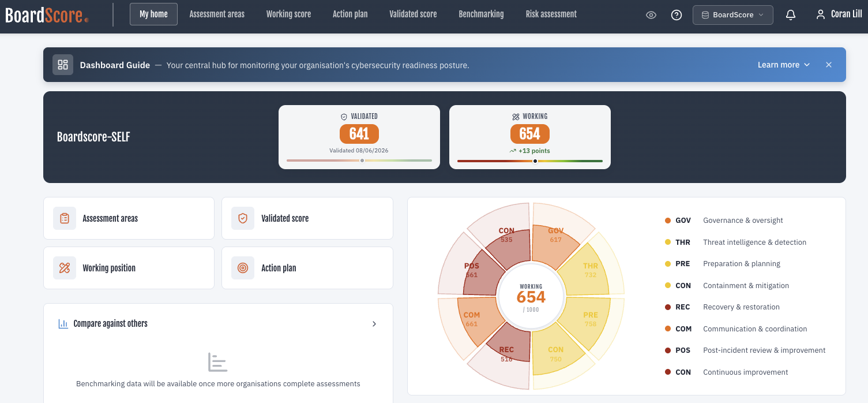The height and width of the screenshot is (403, 868).
Task: Click the Assessment areas clipboard icon
Action: coord(65,218)
